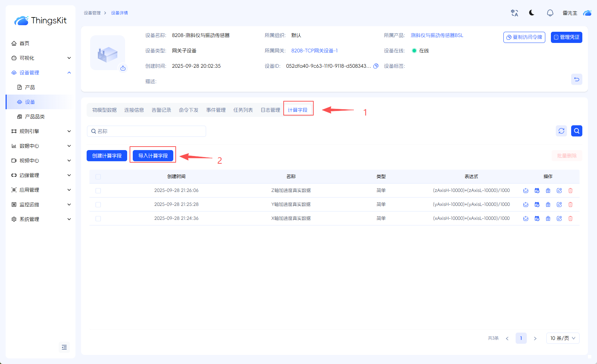The image size is (597, 364).
Task: Open the 10 条/页 page size dropdown
Action: coord(562,338)
